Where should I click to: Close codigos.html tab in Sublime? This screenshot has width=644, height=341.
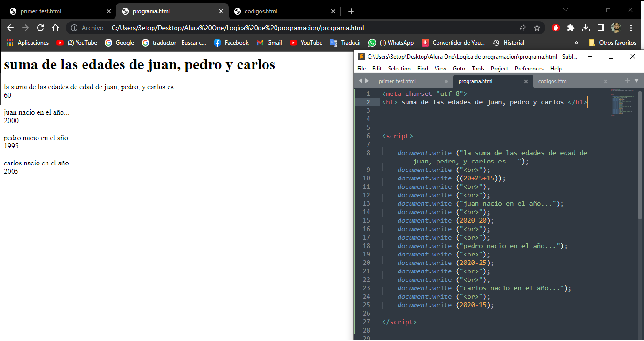point(606,81)
